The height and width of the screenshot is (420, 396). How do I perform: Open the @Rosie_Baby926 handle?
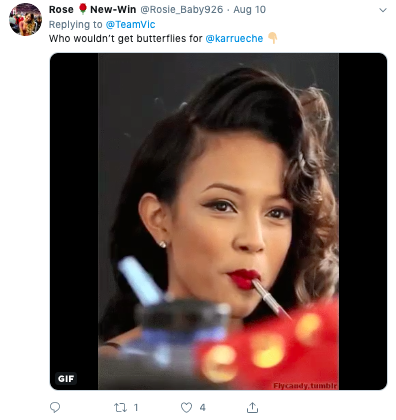pos(181,10)
